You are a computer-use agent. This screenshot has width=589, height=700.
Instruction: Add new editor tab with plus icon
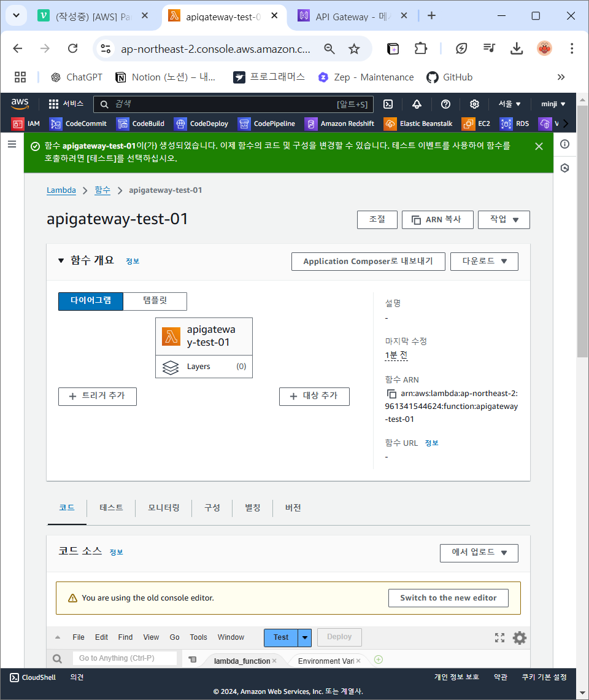[x=379, y=659]
